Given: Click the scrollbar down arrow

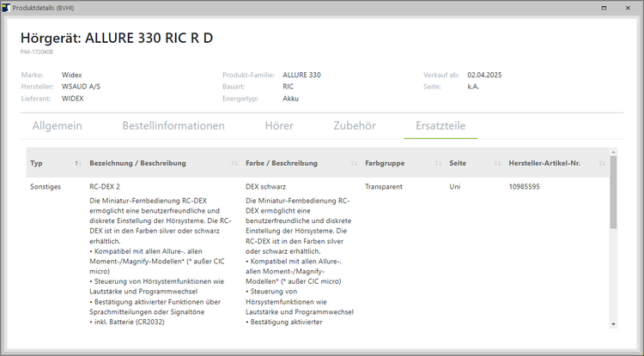Looking at the screenshot, I should (613, 324).
